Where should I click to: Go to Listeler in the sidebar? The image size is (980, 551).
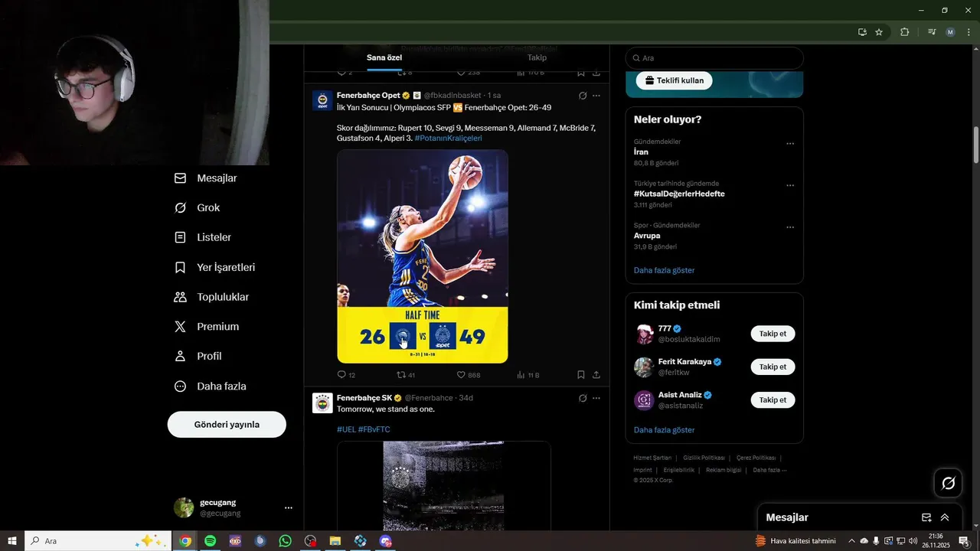(203, 238)
